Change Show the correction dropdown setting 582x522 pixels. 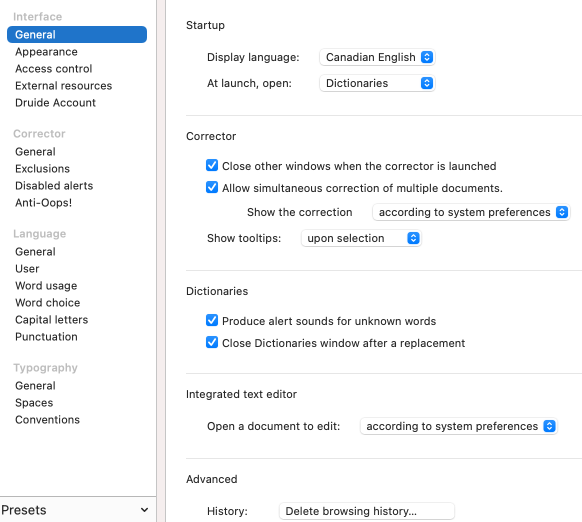click(471, 212)
